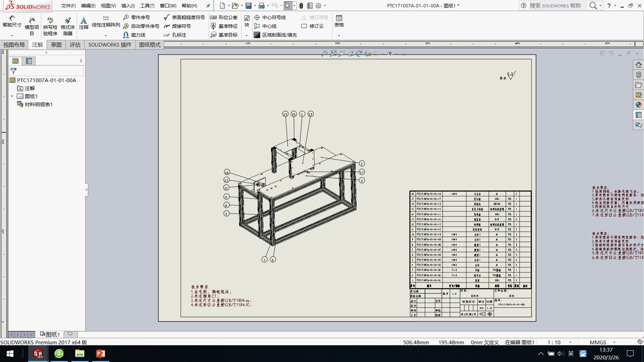Add a Revision Cloud (修订云)
The height and width of the screenshot is (362, 644).
(x=312, y=26)
